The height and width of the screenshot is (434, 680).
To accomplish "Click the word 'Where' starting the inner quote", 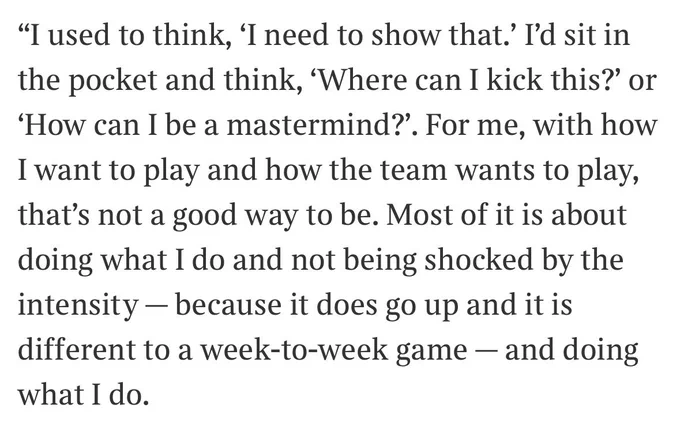I will pos(363,80).
